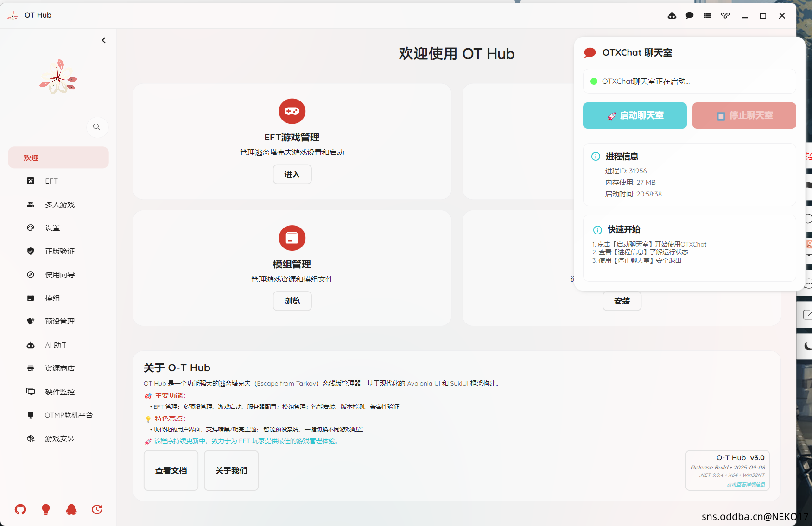Open the GitHub icon at sidebar bottom

20,510
